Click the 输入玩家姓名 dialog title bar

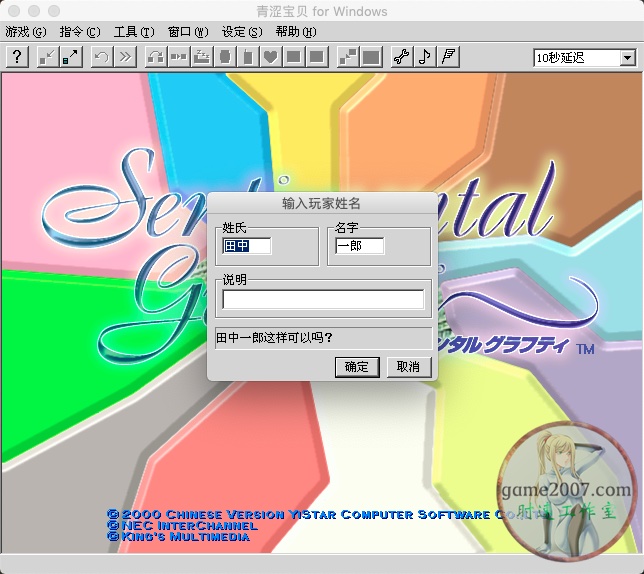click(x=322, y=203)
